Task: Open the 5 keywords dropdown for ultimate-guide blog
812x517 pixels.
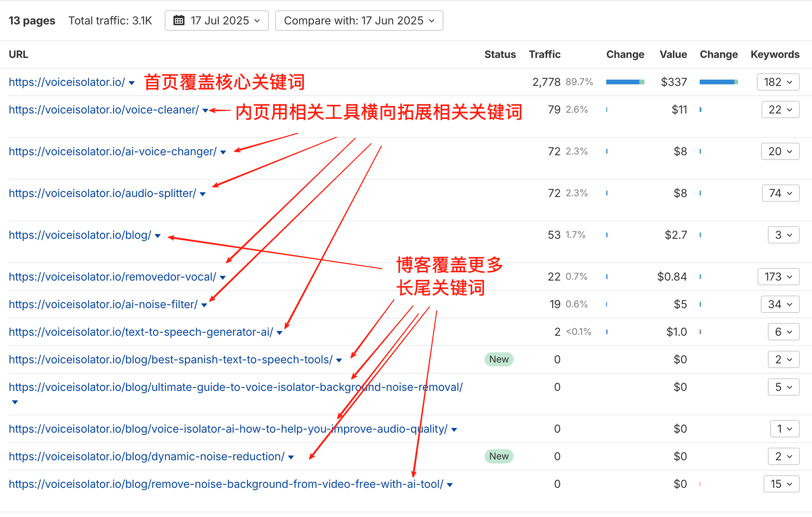Action: pos(784,387)
